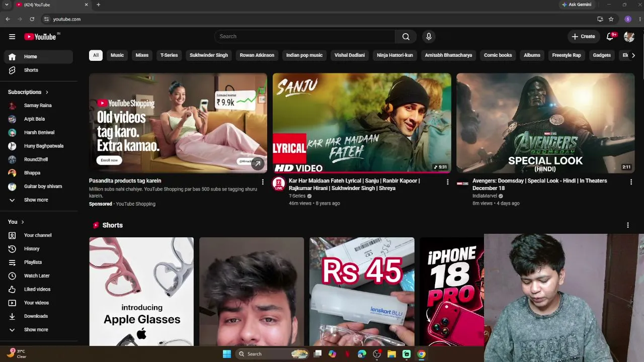Open the YouTube account avatar menu
644x362 pixels.
click(629, 36)
